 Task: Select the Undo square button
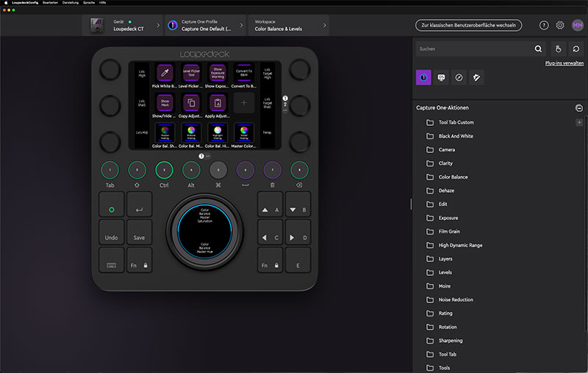[x=112, y=232]
